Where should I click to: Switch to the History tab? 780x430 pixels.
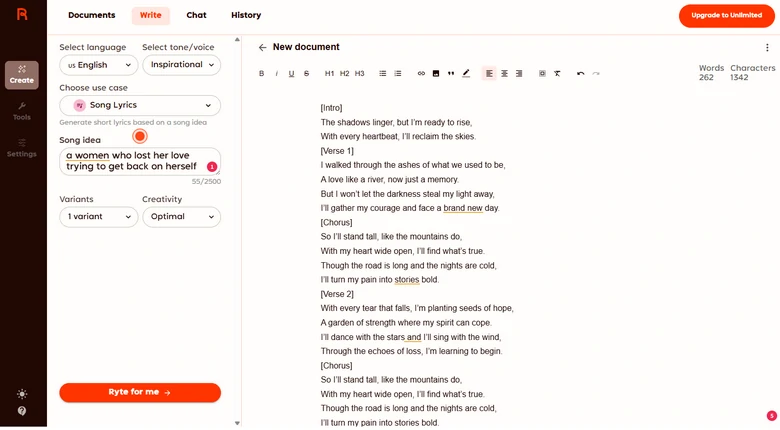[246, 15]
